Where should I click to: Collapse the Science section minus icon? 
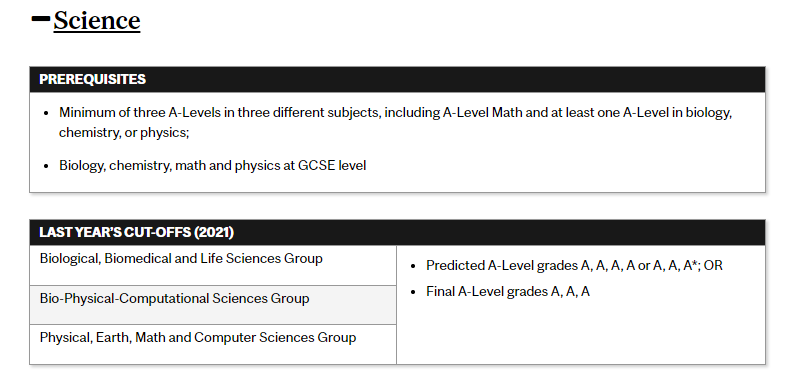(x=40, y=19)
